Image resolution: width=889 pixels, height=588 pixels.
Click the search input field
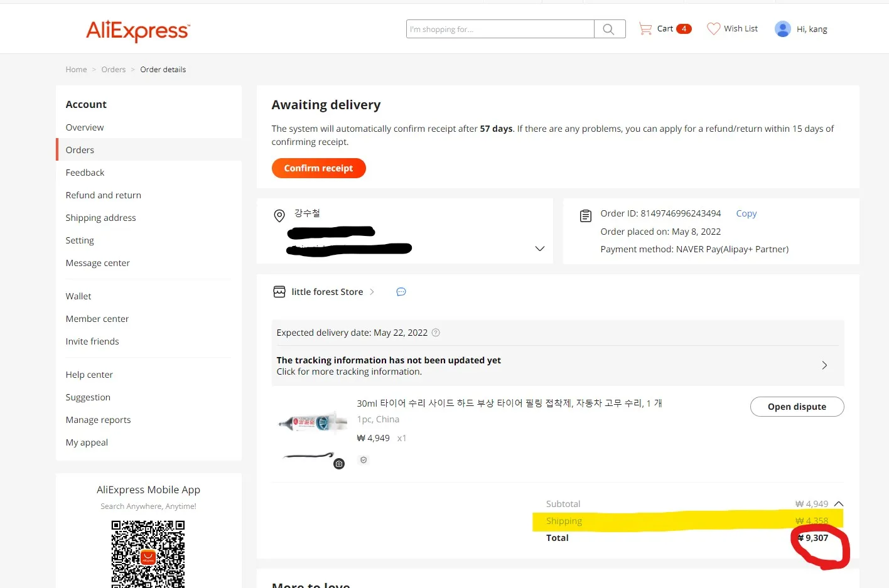tap(500, 29)
